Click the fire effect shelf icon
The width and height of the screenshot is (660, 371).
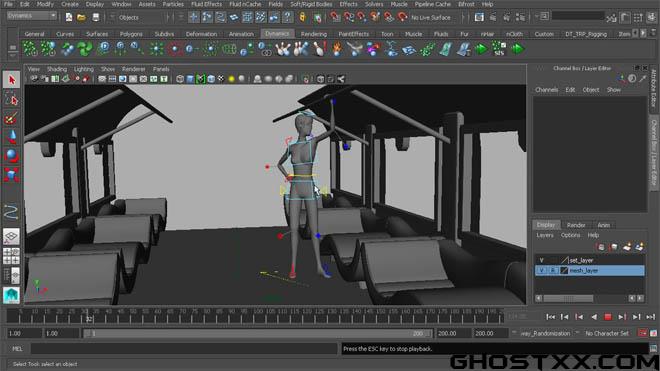tap(337, 49)
